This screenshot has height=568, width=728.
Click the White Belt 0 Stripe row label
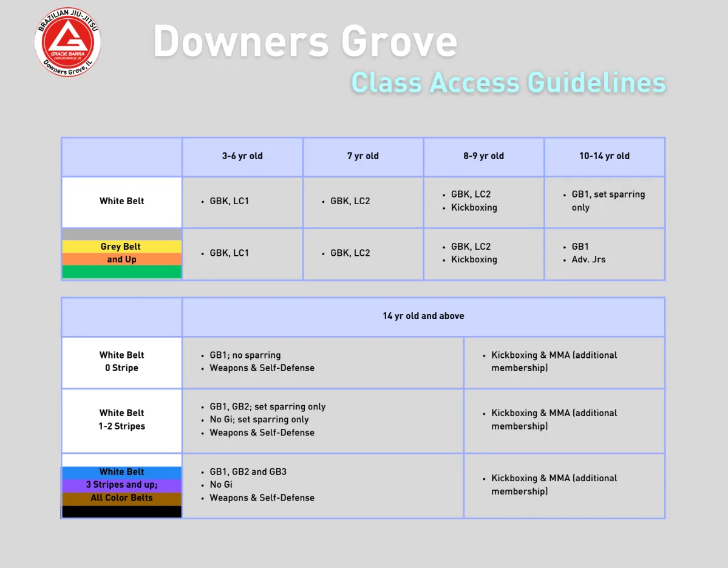(x=121, y=361)
